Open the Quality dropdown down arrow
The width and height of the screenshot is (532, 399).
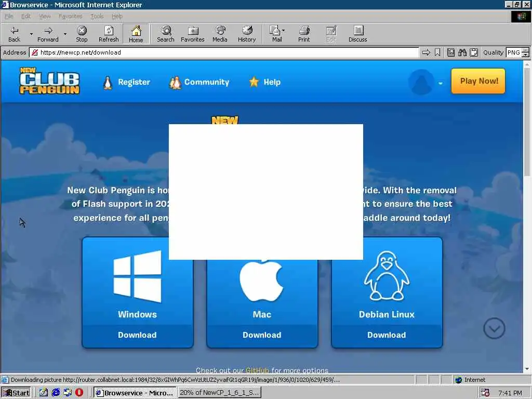coord(526,55)
